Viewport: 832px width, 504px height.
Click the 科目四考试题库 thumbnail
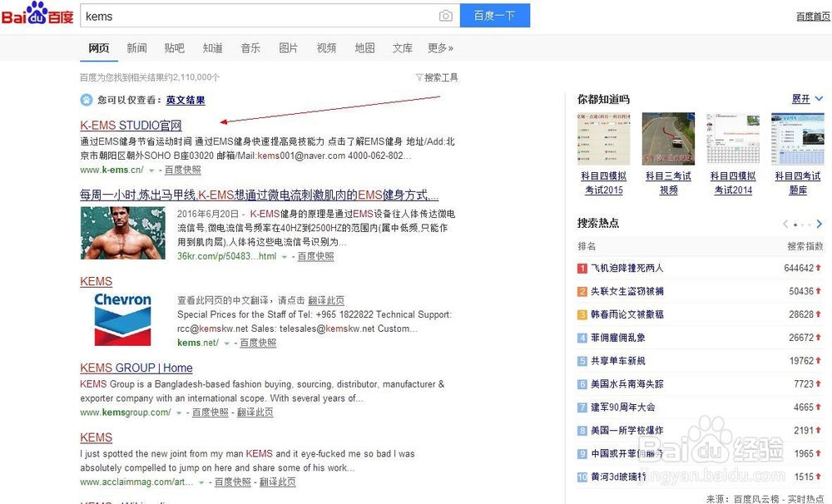coord(798,138)
